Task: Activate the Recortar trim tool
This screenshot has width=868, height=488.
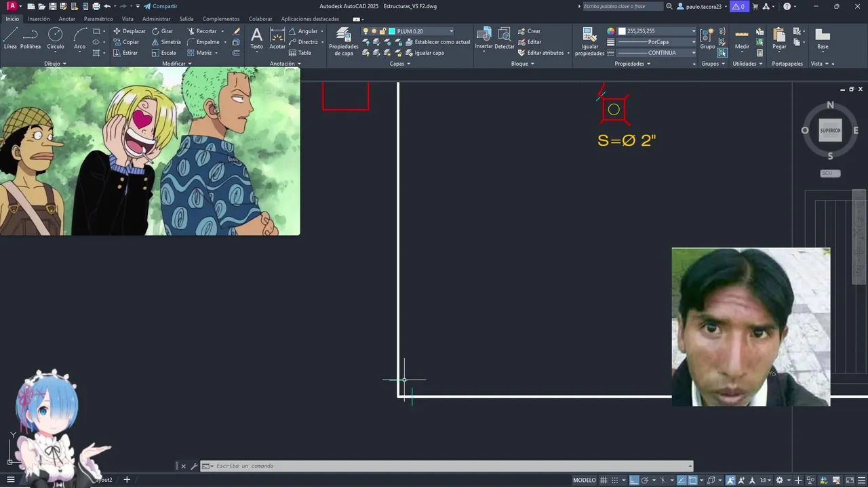Action: [x=202, y=31]
